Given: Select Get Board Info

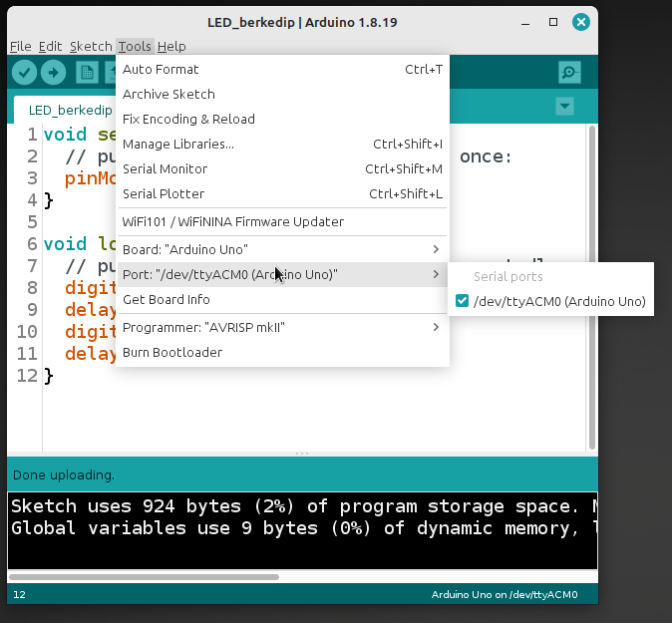Looking at the screenshot, I should point(282,299).
